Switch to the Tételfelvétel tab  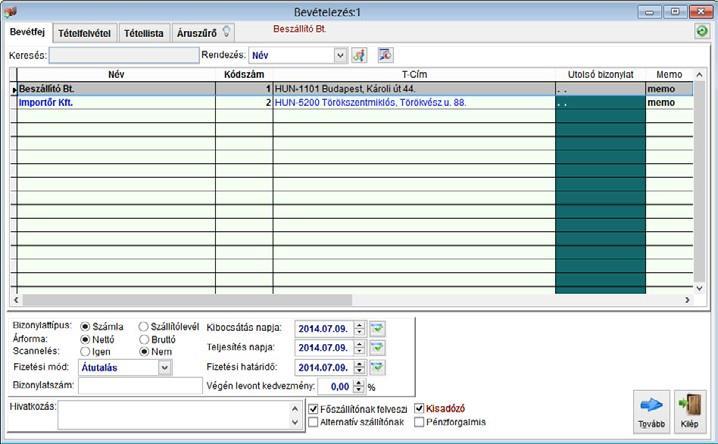(x=84, y=33)
